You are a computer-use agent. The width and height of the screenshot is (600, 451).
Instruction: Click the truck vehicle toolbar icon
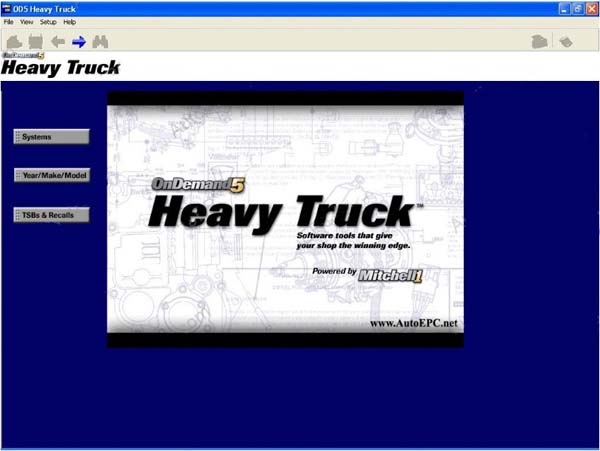click(x=36, y=41)
